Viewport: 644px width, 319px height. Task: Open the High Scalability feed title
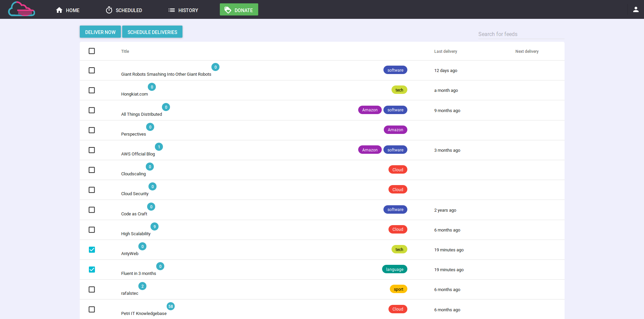click(x=136, y=234)
